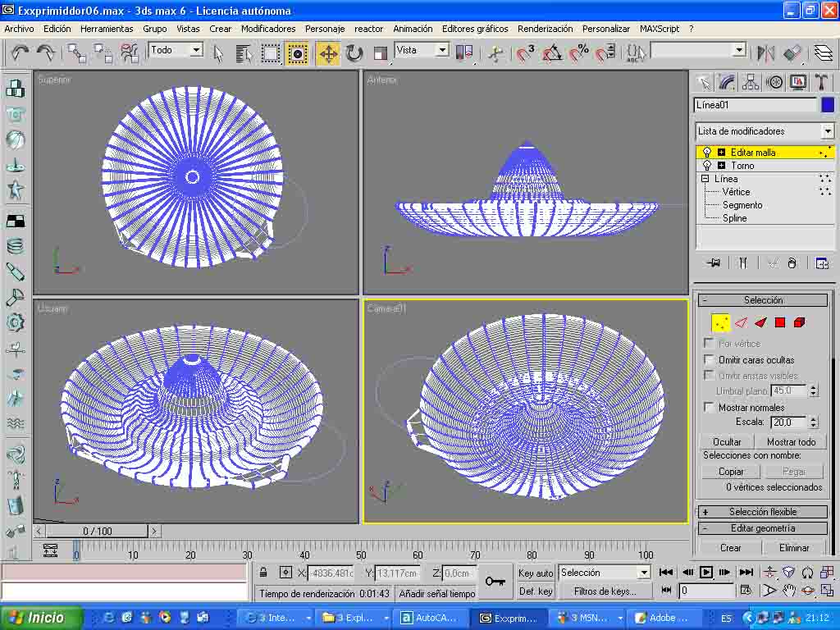The height and width of the screenshot is (630, 840).
Task: Open the Animación menu
Action: click(413, 29)
